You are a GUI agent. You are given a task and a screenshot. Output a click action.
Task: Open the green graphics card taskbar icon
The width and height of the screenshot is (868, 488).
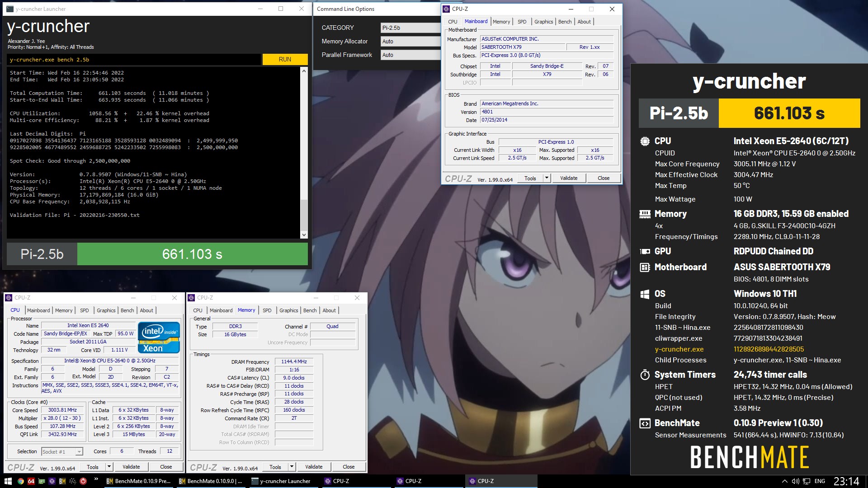coord(42,481)
